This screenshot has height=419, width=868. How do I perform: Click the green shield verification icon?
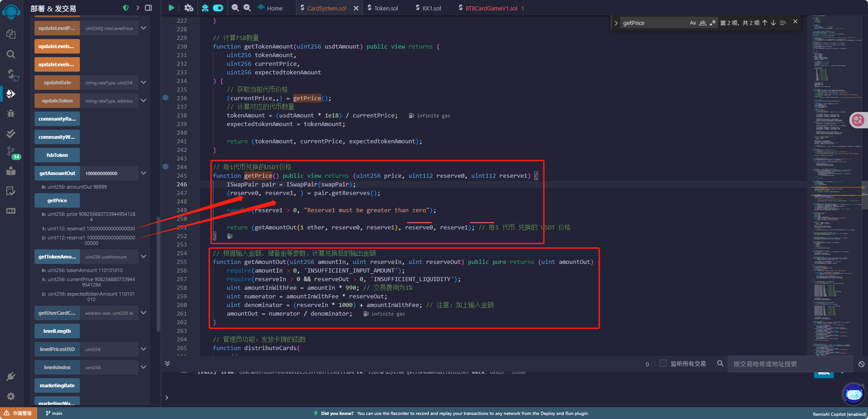[126, 8]
